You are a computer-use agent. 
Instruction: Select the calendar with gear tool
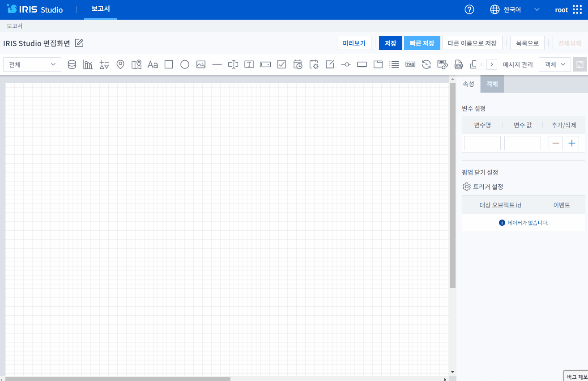coord(314,64)
